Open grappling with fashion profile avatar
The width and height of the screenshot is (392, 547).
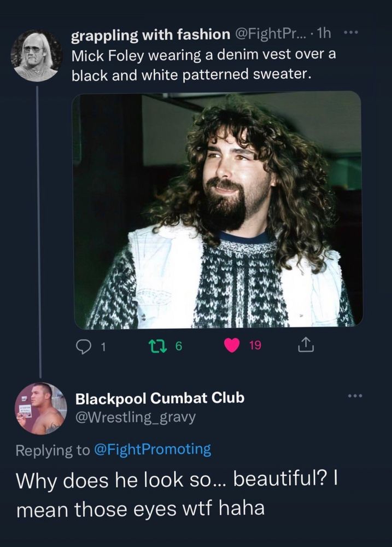(x=37, y=56)
